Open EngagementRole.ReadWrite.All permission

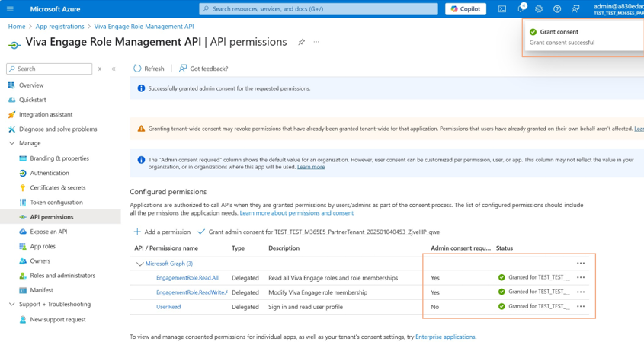click(192, 292)
